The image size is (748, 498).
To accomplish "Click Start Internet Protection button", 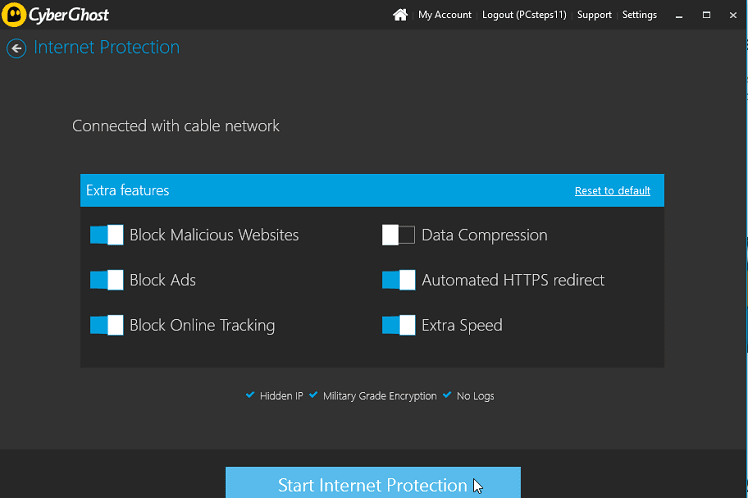I will 373,483.
